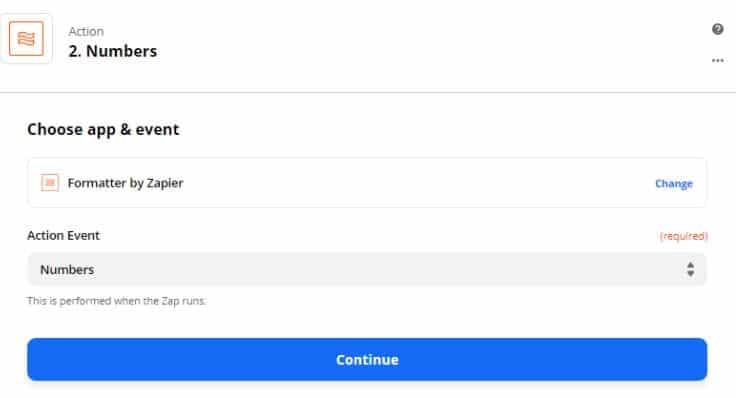736x398 pixels.
Task: Click the Action Event field label
Action: (x=63, y=236)
